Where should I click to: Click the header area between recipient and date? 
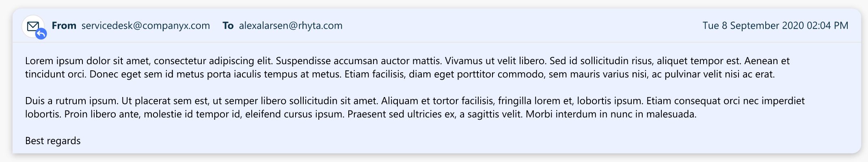pos(523,26)
